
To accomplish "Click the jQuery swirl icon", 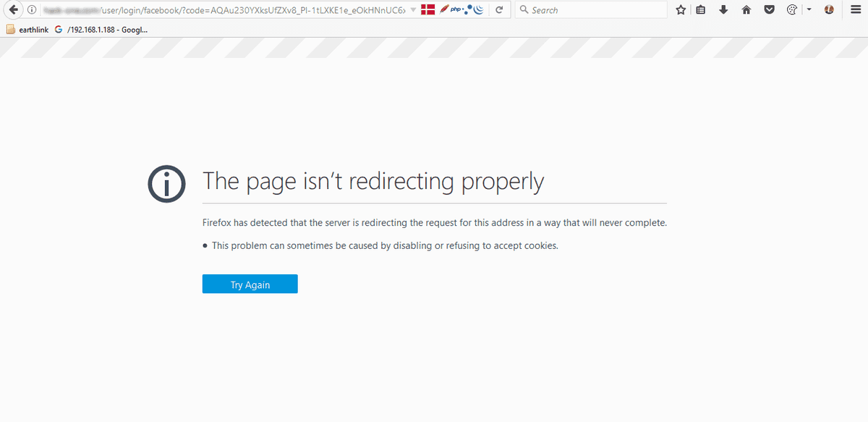I will 479,10.
